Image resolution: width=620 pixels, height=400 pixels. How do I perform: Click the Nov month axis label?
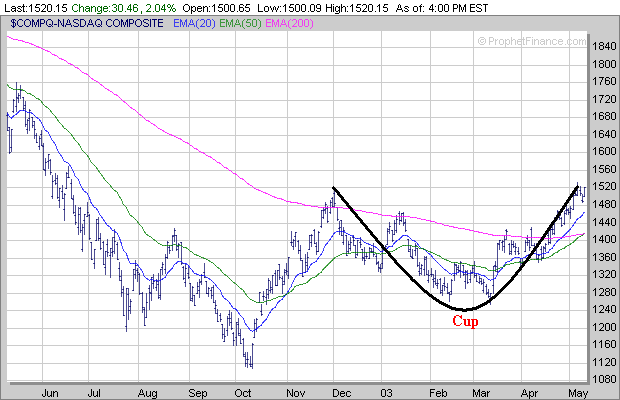point(296,393)
